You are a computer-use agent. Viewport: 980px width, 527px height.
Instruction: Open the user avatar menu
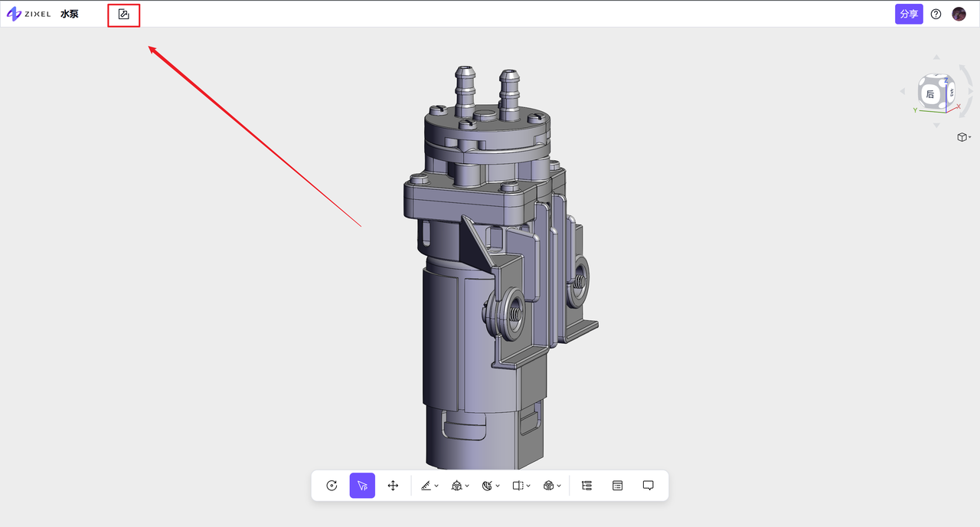point(959,14)
